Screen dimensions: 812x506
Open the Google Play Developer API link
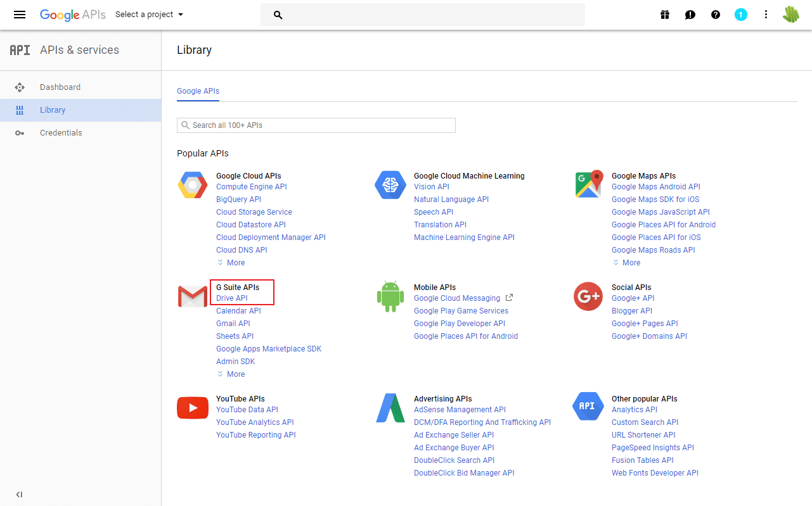click(460, 324)
